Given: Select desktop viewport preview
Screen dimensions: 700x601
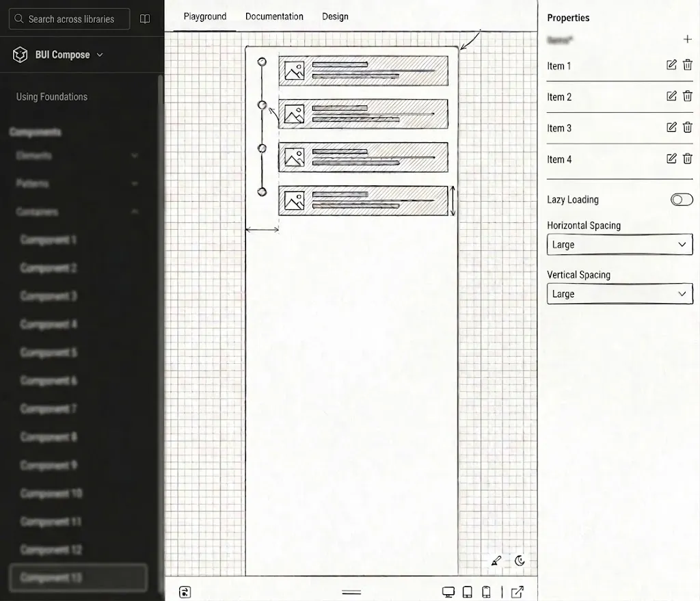Looking at the screenshot, I should click(x=448, y=592).
